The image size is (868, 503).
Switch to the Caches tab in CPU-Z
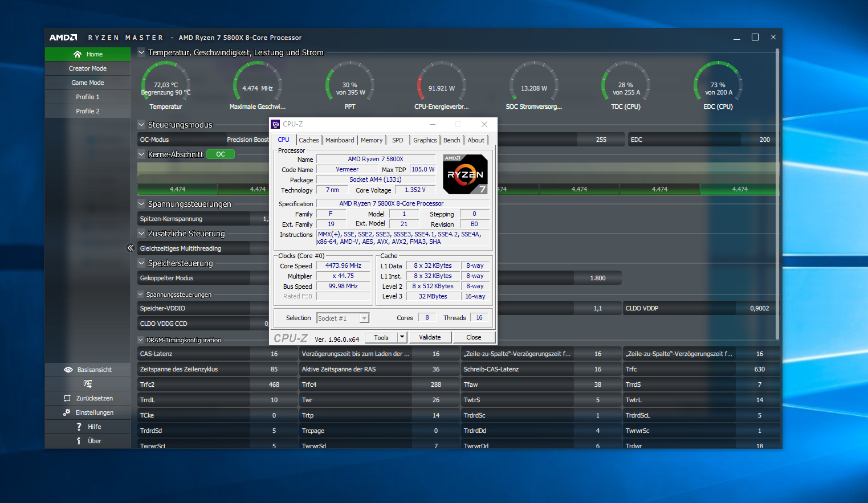point(309,140)
